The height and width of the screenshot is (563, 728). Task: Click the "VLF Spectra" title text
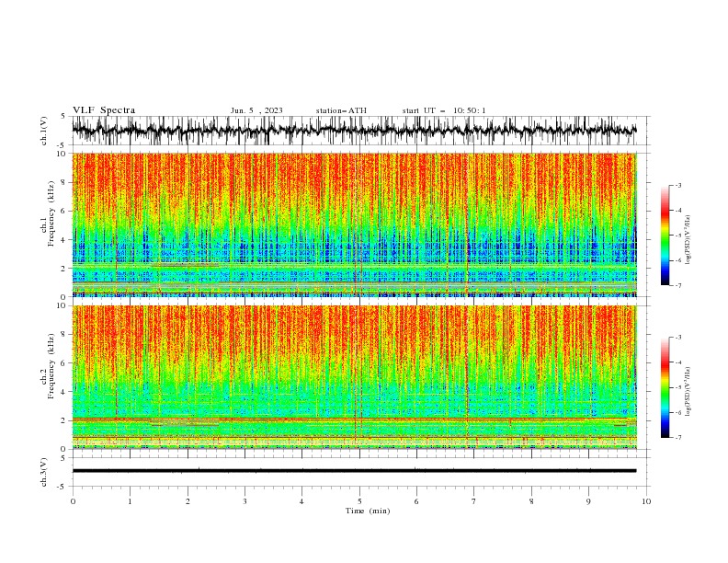pos(104,110)
